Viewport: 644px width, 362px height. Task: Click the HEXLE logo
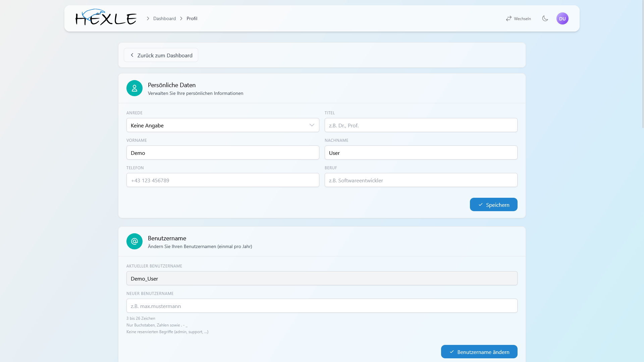point(106,17)
